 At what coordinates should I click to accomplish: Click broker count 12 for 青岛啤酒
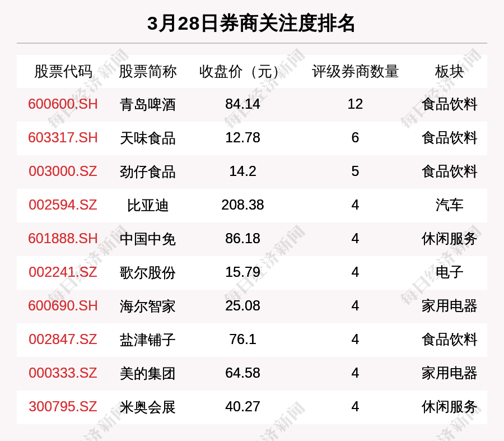355,104
